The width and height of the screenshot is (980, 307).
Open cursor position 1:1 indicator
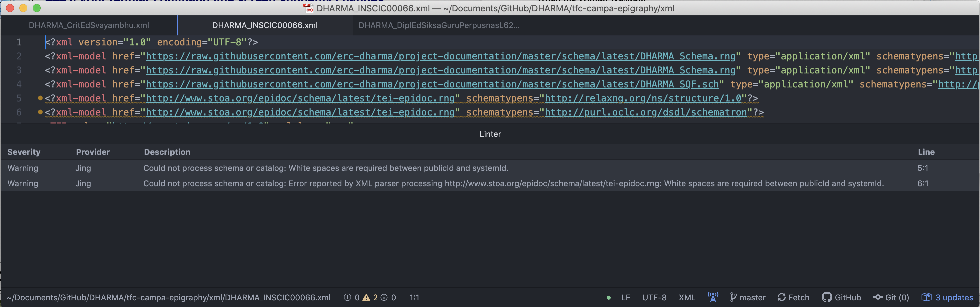414,297
